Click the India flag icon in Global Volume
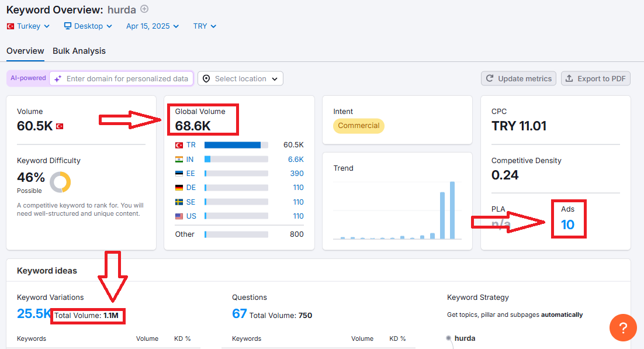 click(179, 160)
